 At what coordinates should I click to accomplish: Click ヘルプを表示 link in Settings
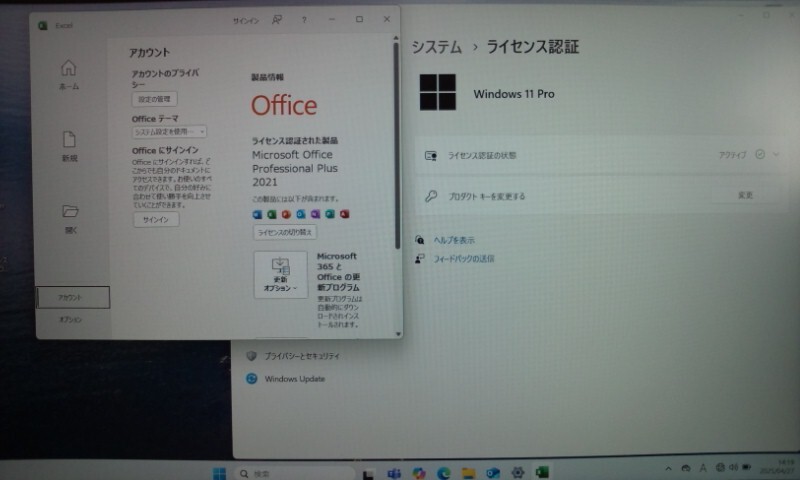click(454, 240)
